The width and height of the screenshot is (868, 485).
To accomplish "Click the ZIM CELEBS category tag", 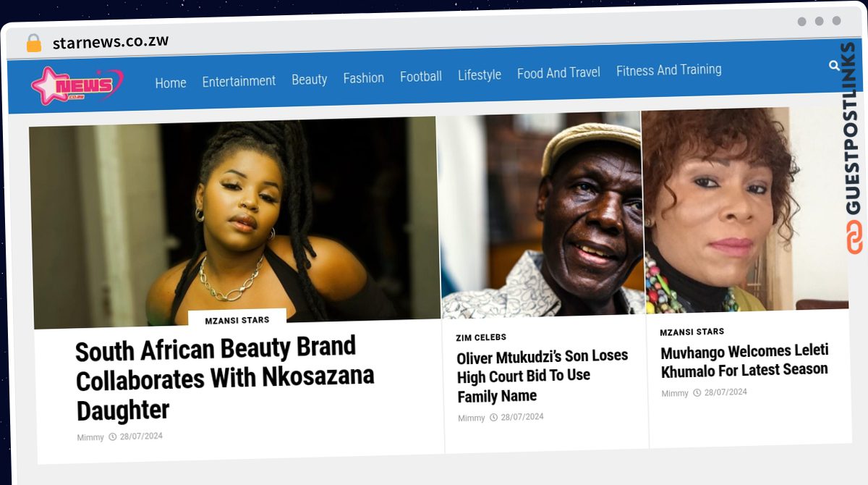I will click(x=481, y=337).
